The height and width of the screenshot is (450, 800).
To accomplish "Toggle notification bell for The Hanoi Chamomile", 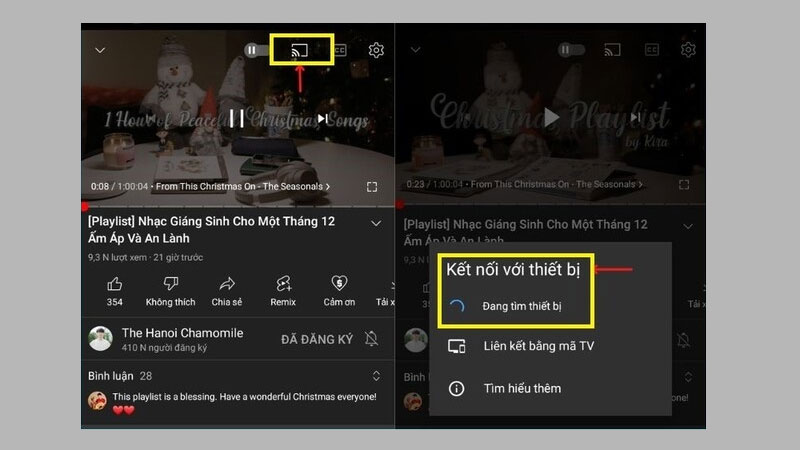I will 371,339.
